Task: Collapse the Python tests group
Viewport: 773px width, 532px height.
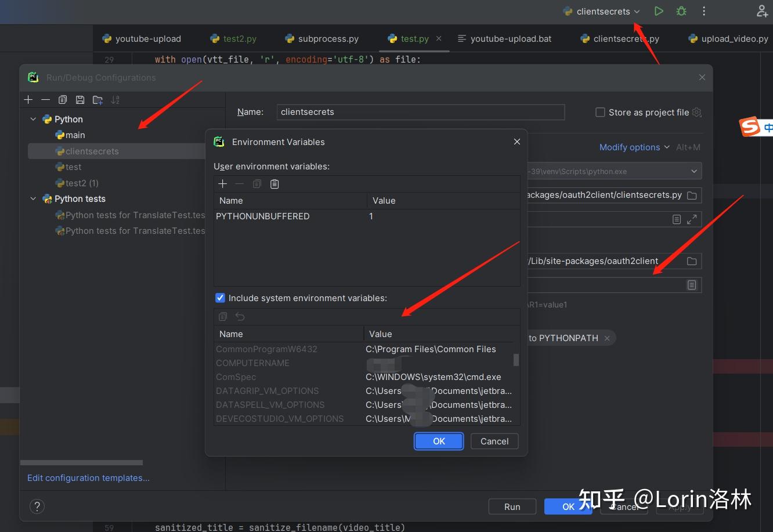Action: (33, 199)
